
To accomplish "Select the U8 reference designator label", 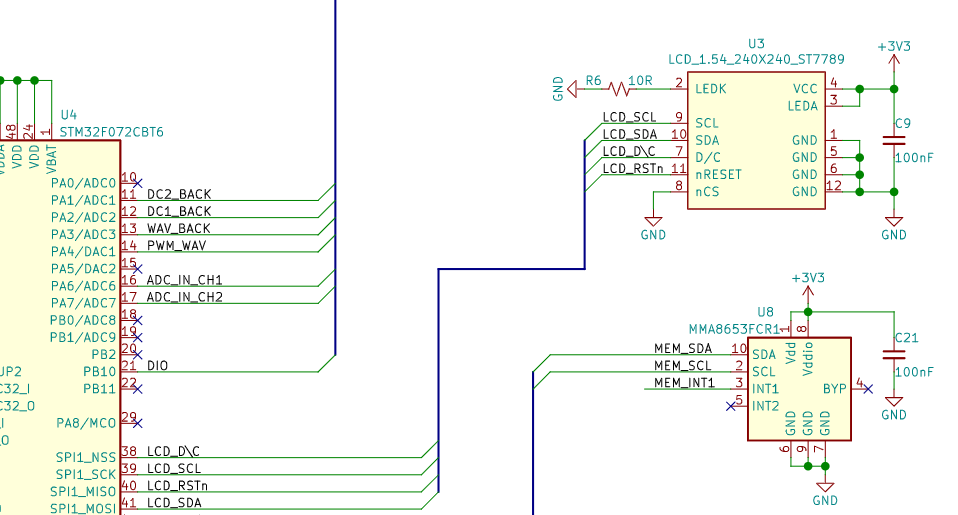I will coord(766,312).
